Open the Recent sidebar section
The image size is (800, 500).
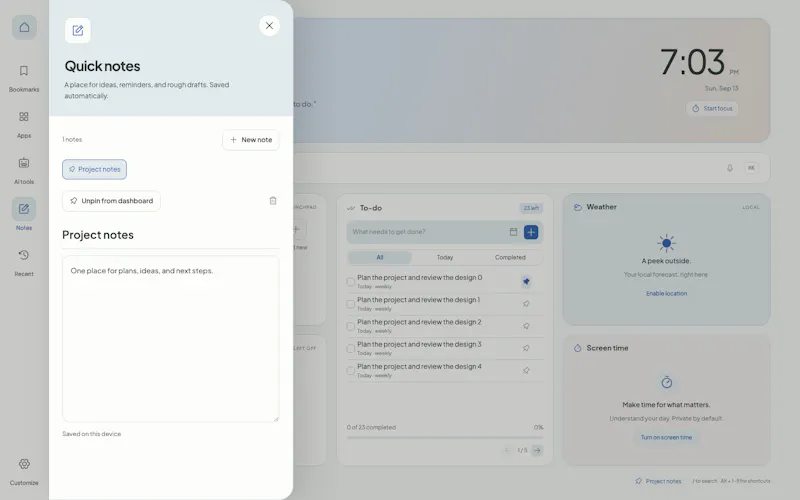click(24, 262)
